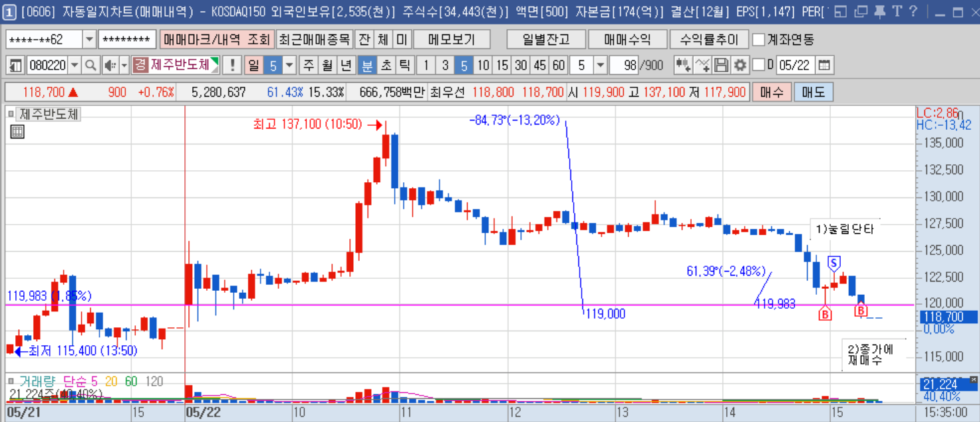Viewport: 980px width, 422px height.
Task: Toggle the 계좌연동 checkbox
Action: pyautogui.click(x=759, y=39)
